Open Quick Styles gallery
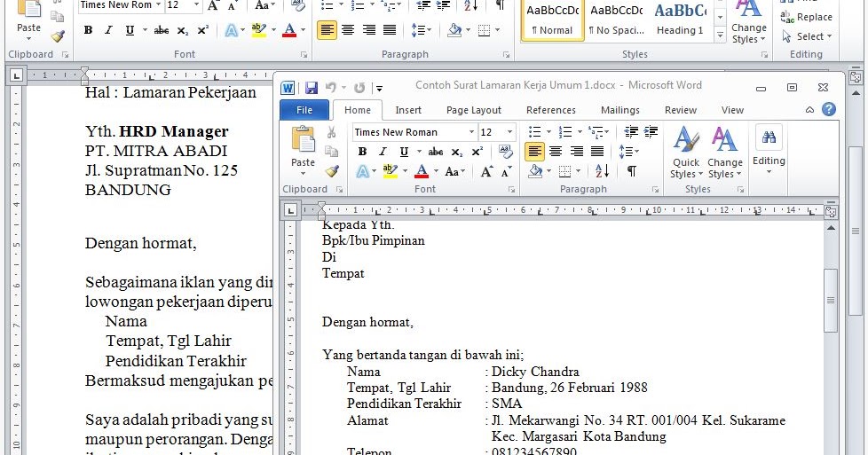The height and width of the screenshot is (455, 868). pyautogui.click(x=686, y=152)
